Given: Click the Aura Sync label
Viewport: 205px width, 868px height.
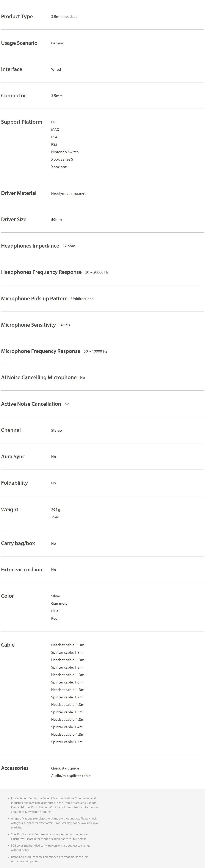Looking at the screenshot, I should [x=13, y=457].
